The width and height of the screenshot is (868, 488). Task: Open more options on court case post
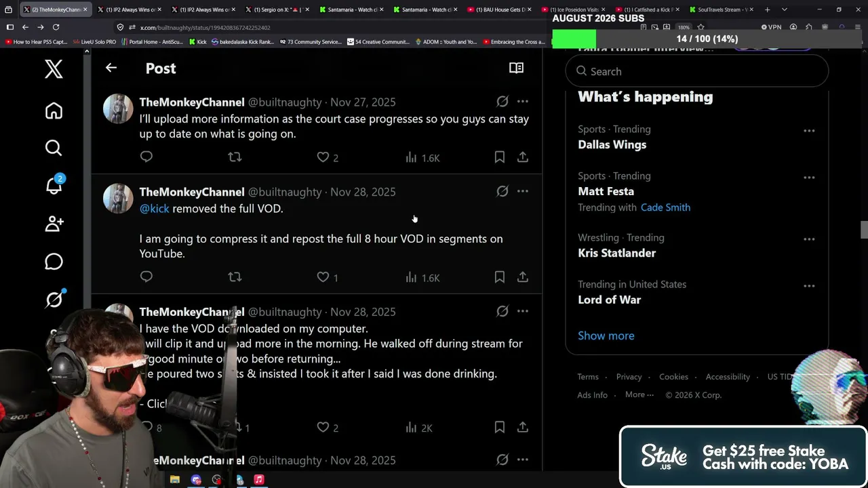pos(523,102)
